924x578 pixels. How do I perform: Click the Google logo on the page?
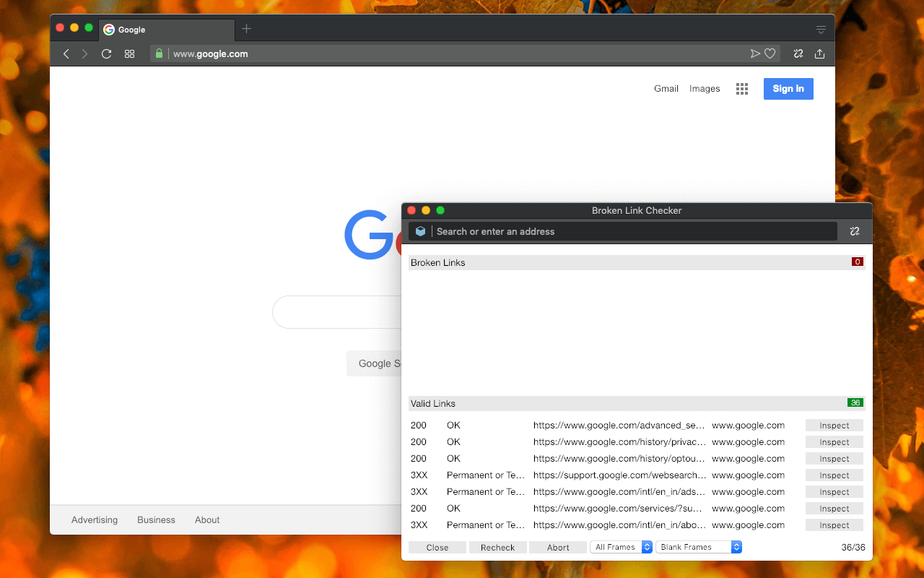tap(372, 235)
